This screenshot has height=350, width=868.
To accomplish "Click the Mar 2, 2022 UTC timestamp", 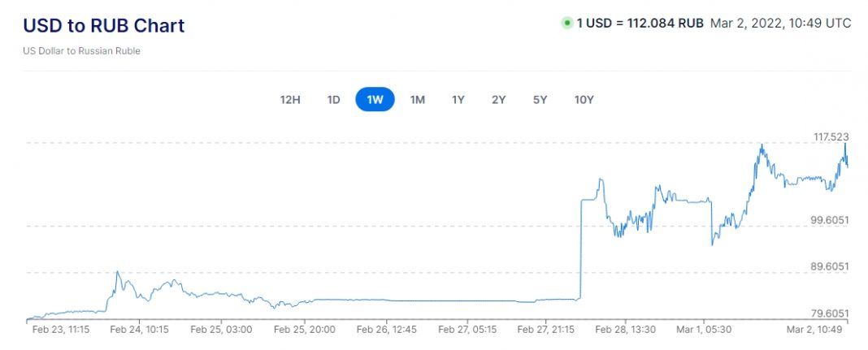I will pos(780,23).
